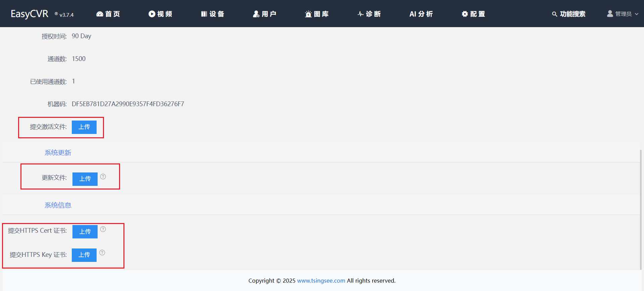
Task: Click the alarm icon beside 图库
Action: pyautogui.click(x=308, y=14)
